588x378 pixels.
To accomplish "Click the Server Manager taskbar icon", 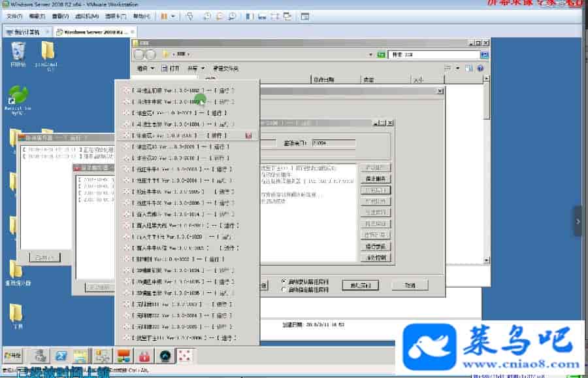I will tap(39, 356).
